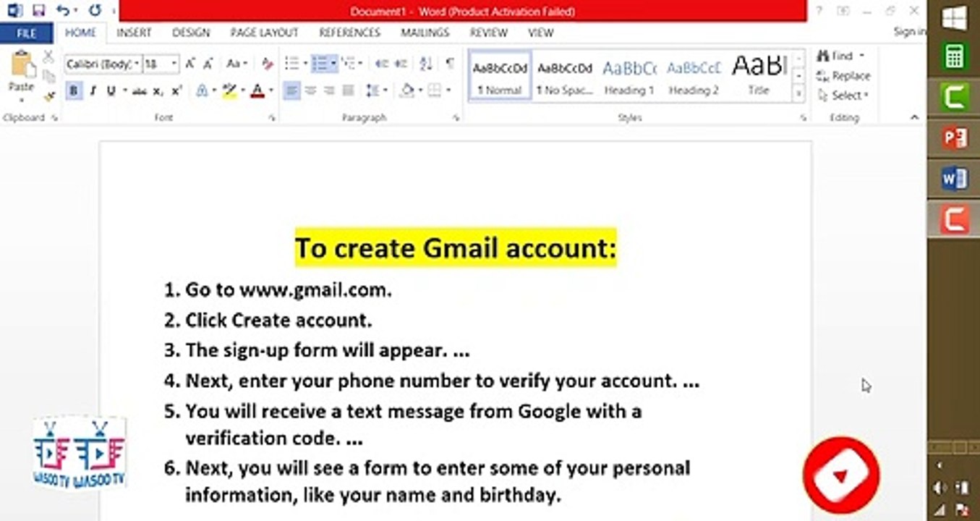Toggle the numbered list button
Viewport: 980px width, 521px height.
[x=320, y=64]
